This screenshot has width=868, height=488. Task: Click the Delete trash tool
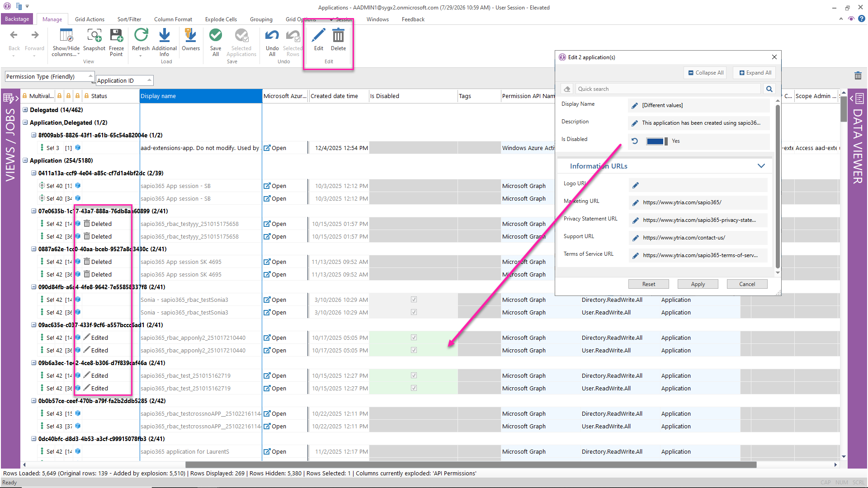(x=338, y=40)
